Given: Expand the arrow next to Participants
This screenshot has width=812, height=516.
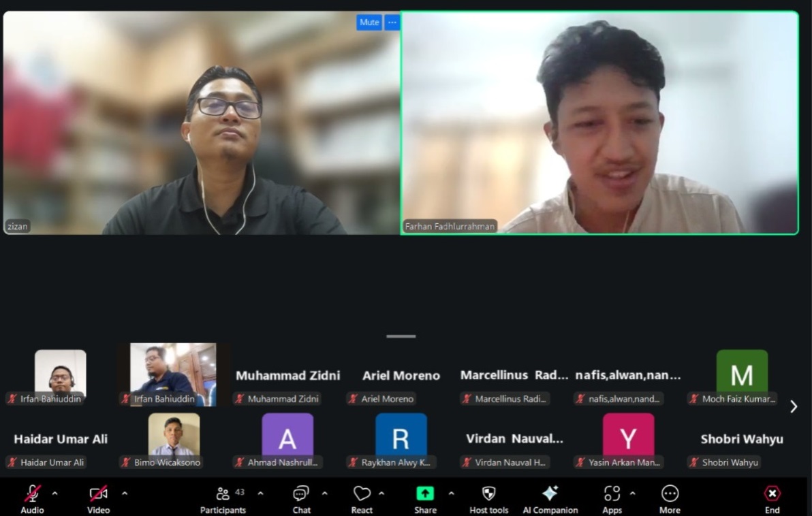Looking at the screenshot, I should [x=260, y=494].
